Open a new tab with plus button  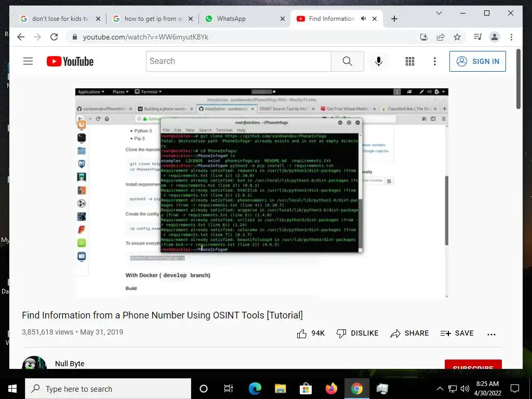(394, 19)
